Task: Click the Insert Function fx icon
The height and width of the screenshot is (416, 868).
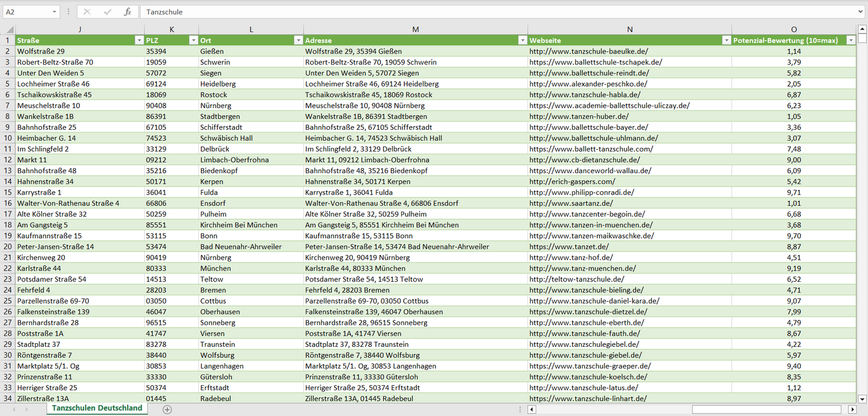Action: tap(127, 12)
